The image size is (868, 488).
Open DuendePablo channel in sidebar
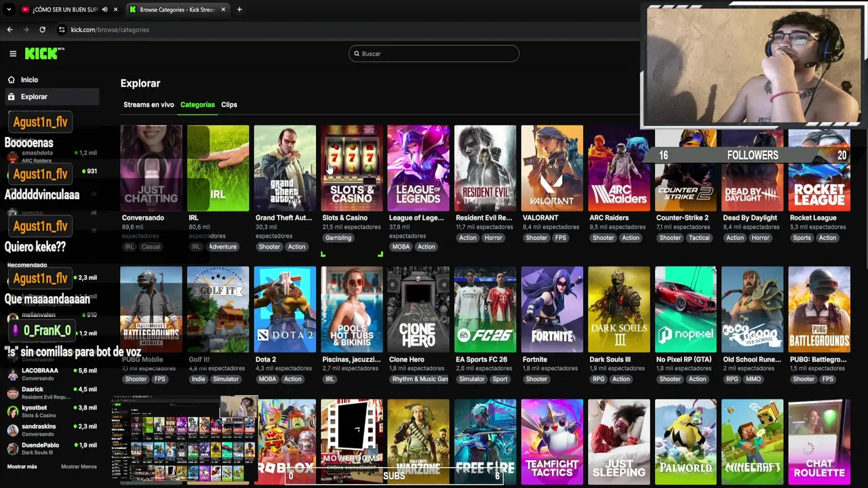tap(53, 448)
